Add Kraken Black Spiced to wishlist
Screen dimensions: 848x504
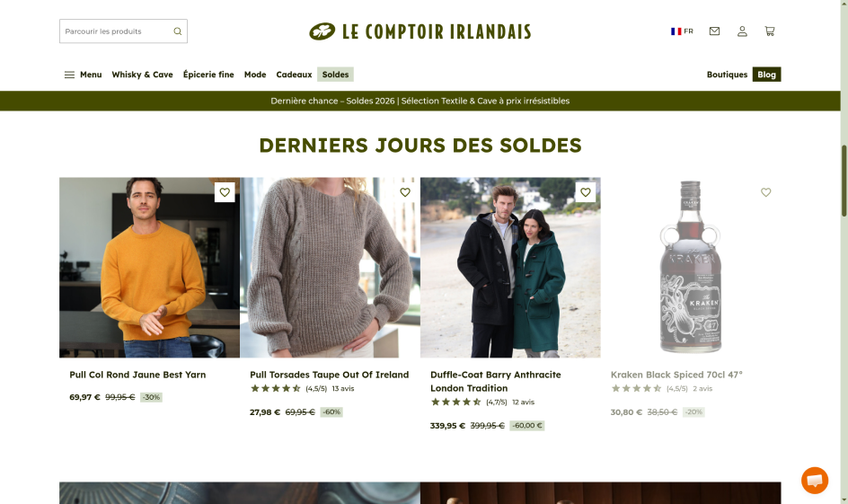(x=765, y=192)
